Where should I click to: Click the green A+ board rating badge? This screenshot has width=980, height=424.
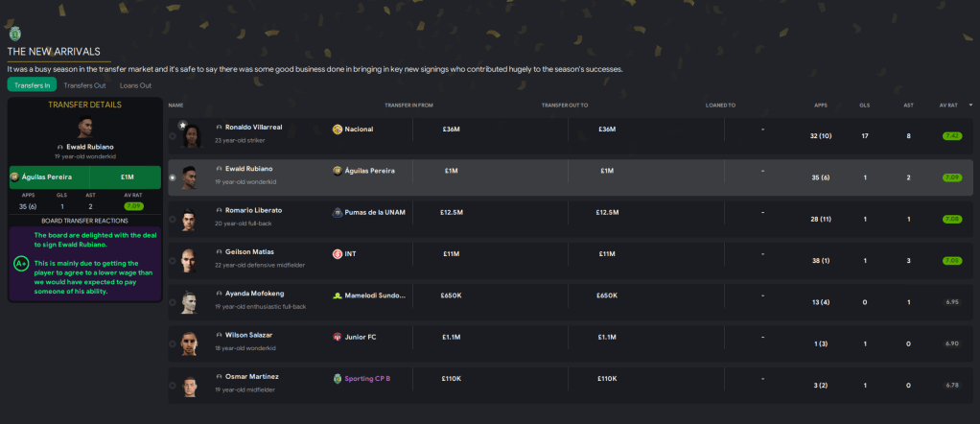point(20,262)
